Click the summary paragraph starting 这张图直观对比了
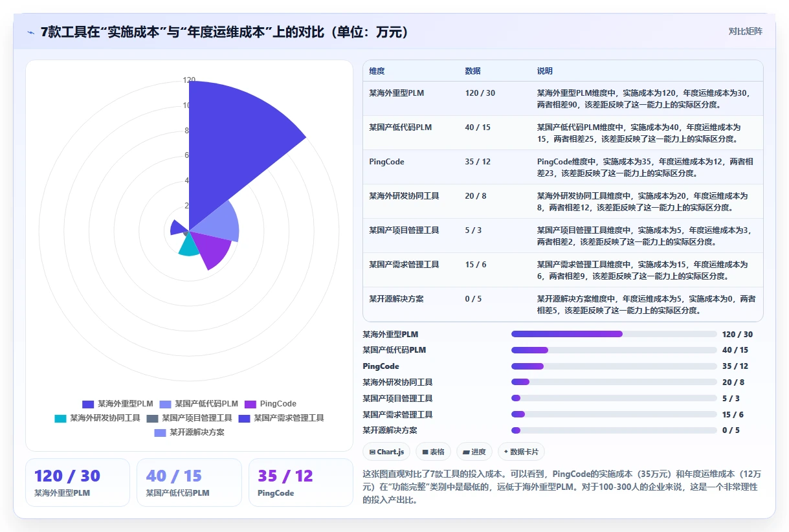Screen dimensions: 789x532 pos(562,487)
